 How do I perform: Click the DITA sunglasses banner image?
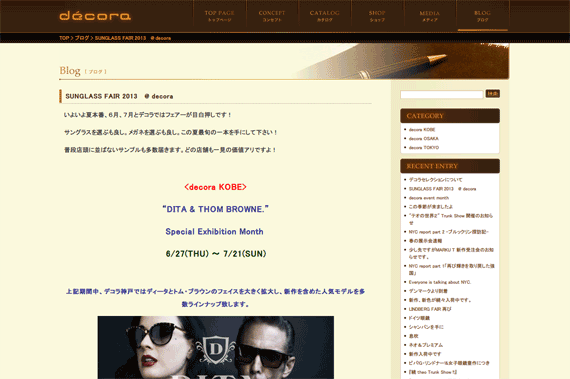coord(216,347)
